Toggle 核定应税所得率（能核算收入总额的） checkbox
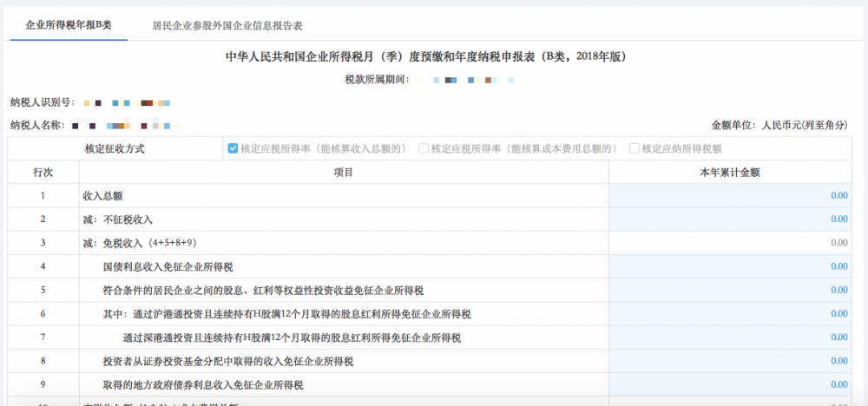The height and width of the screenshot is (406, 868). 233,148
